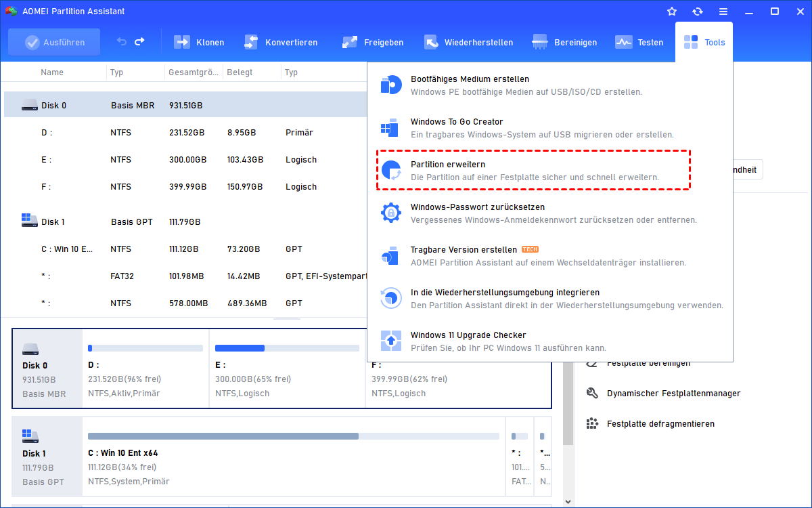Screen dimensions: 812x508
Task: Select In die Wiederherstellungsumgebung integrieren
Action: click(x=549, y=298)
